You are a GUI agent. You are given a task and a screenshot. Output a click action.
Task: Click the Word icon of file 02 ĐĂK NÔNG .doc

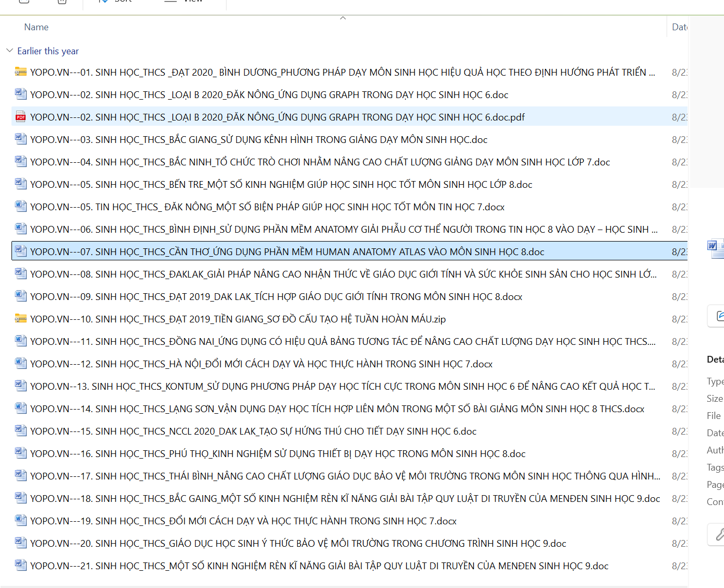tap(21, 94)
